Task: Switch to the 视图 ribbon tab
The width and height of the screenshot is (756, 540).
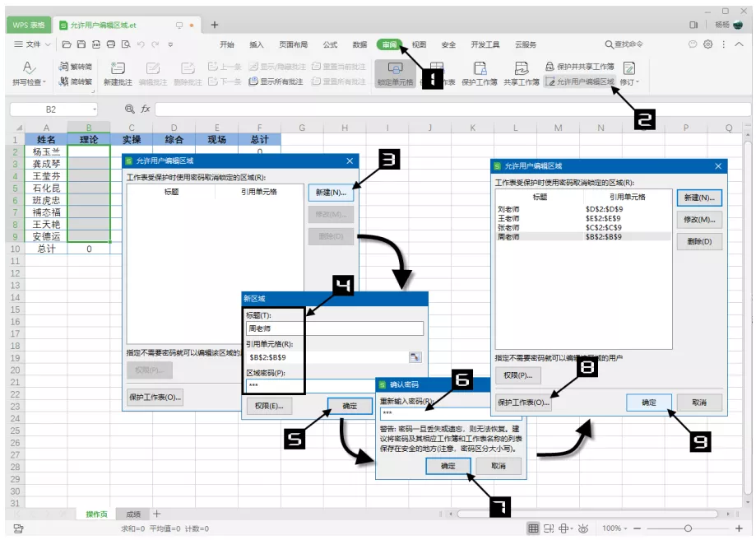Action: [419, 44]
